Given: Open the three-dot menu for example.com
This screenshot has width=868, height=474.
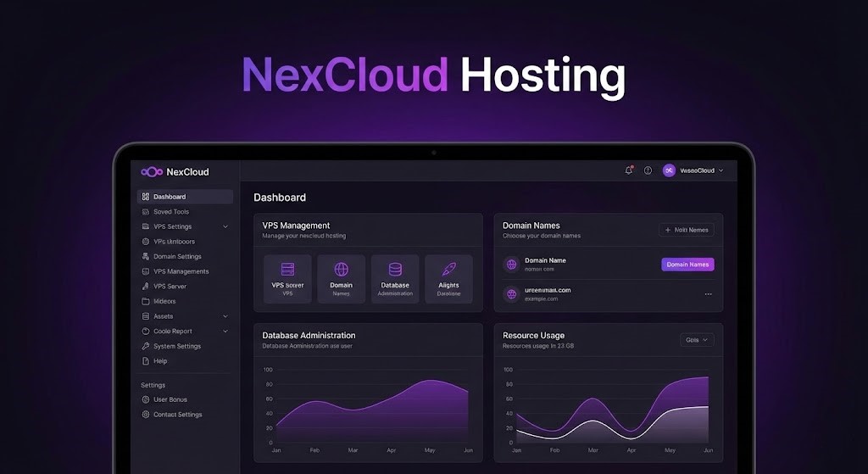Looking at the screenshot, I should pos(709,294).
